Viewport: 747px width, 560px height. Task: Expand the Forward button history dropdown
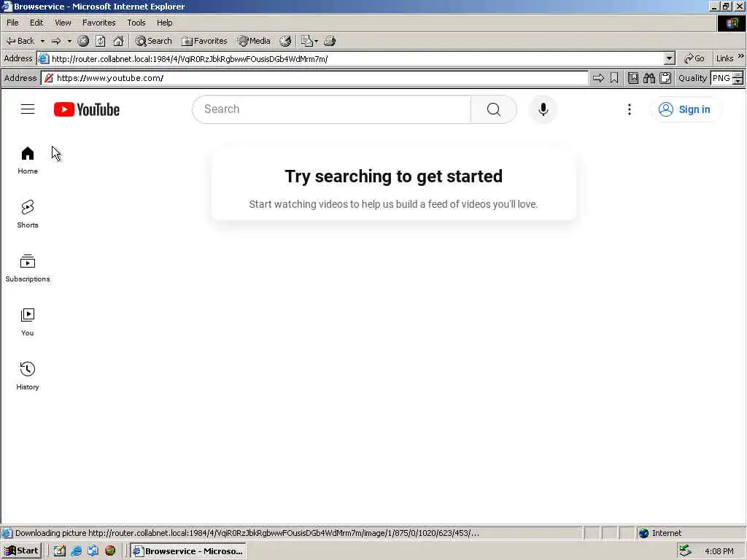69,41
